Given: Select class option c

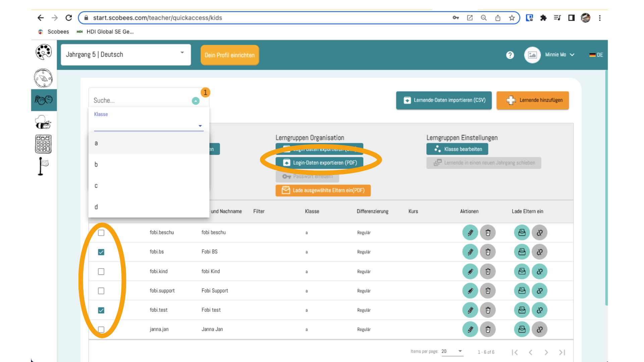Looking at the screenshot, I should point(149,186).
